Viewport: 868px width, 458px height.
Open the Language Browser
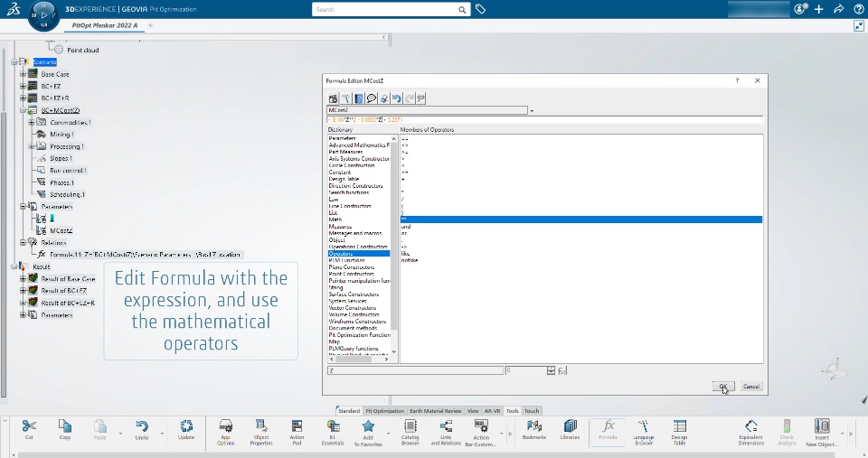click(x=643, y=432)
